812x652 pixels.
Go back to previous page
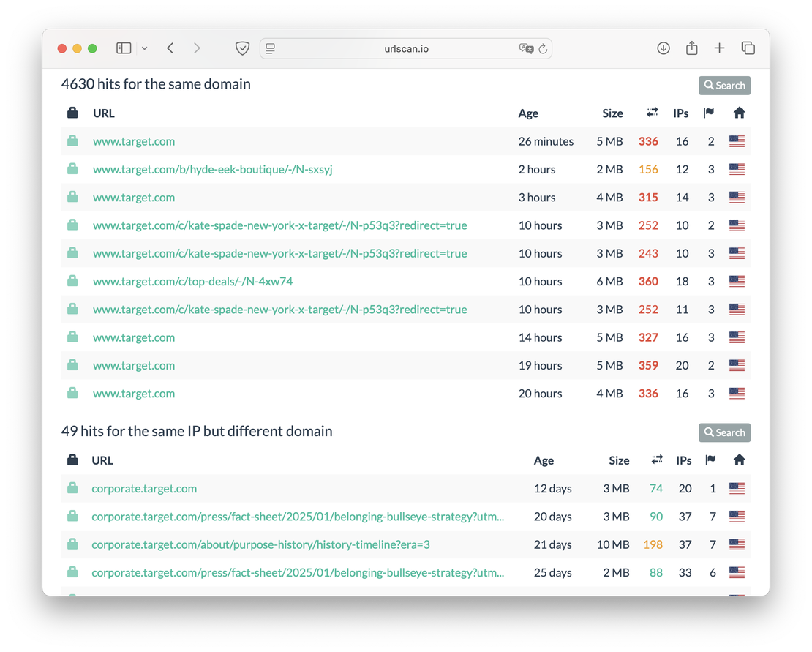pyautogui.click(x=170, y=48)
